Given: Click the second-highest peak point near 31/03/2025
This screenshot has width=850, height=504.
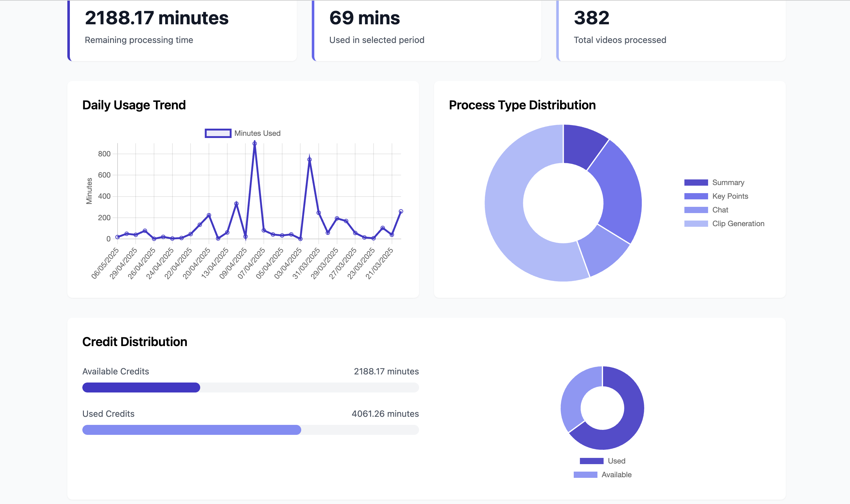Looking at the screenshot, I should [309, 159].
